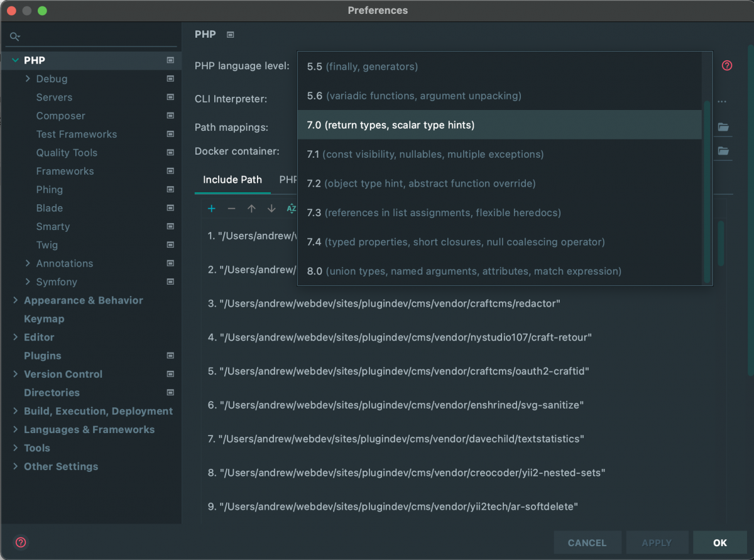Browse CLI Interpreter ellipsis button
754x560 pixels.
(722, 101)
